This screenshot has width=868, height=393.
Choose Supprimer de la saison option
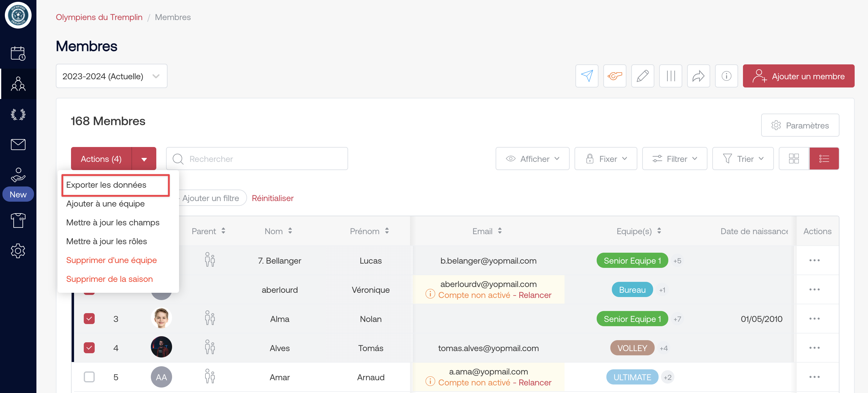click(x=109, y=279)
